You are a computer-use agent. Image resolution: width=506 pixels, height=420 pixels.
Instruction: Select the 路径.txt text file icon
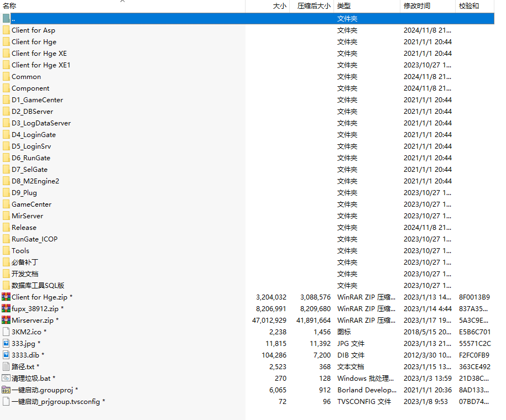pyautogui.click(x=6, y=366)
